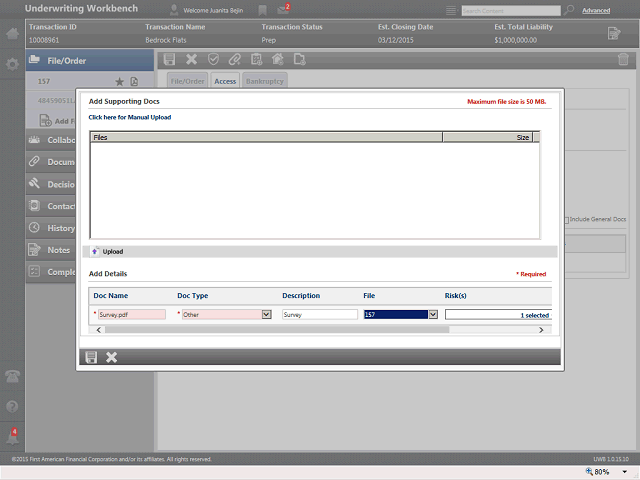Image resolution: width=640 pixels, height=480 pixels.
Task: Open the Compliance sidebar section
Action: point(51,272)
